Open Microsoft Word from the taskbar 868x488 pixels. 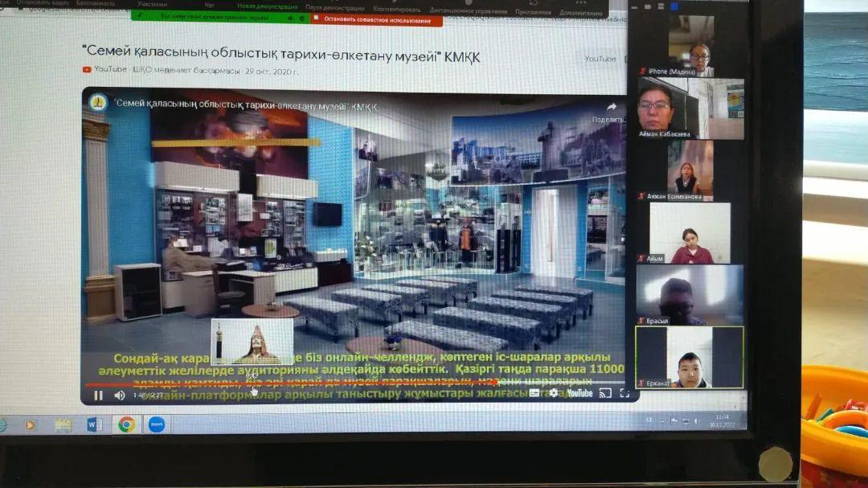tap(93, 424)
